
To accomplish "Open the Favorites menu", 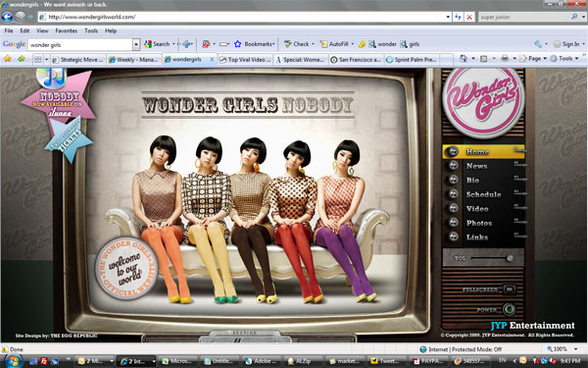I will (67, 30).
